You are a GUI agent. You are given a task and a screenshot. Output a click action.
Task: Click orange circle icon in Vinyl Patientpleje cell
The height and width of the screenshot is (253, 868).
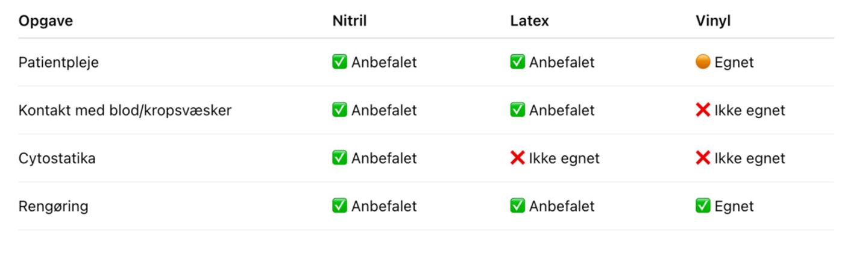pos(703,62)
